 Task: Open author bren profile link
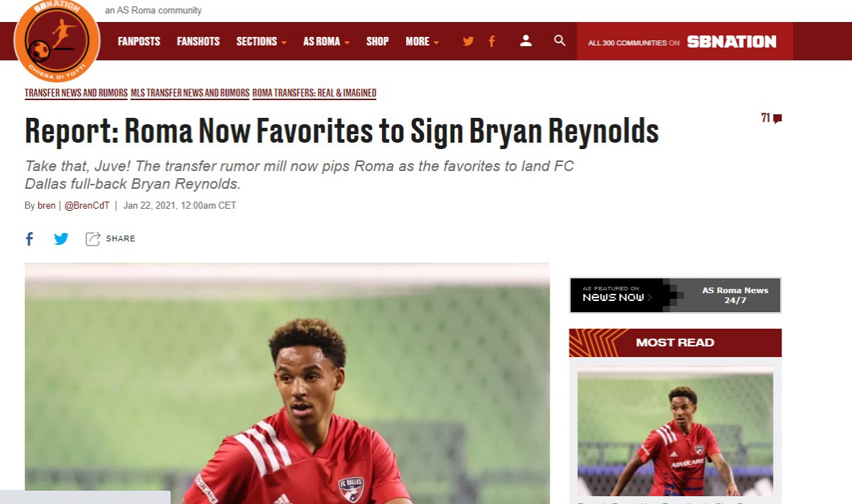[47, 206]
